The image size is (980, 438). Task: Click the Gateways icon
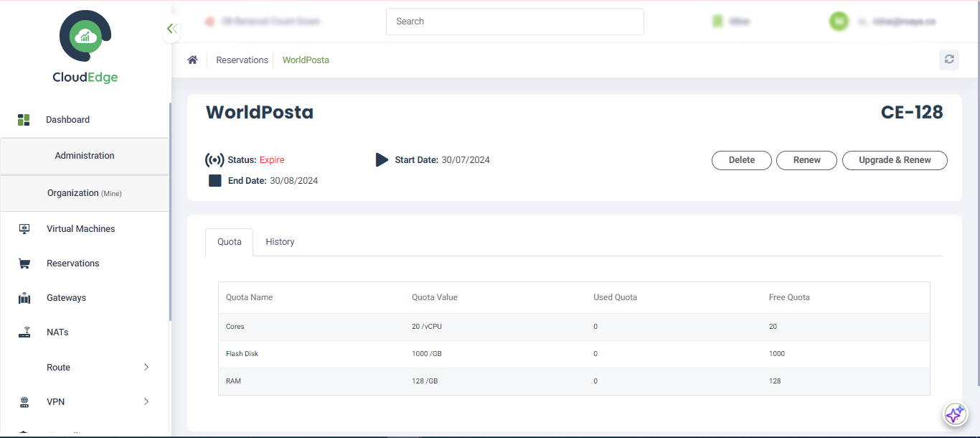(24, 298)
